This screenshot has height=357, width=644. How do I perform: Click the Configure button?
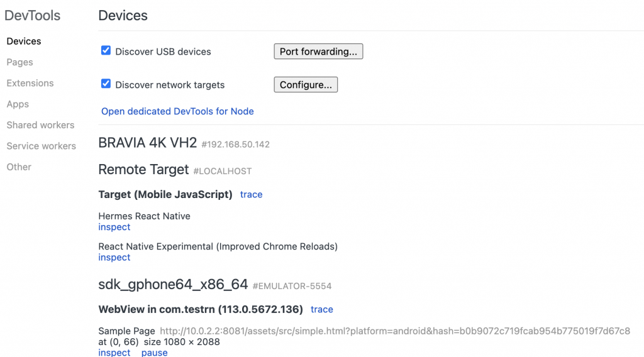coord(306,84)
